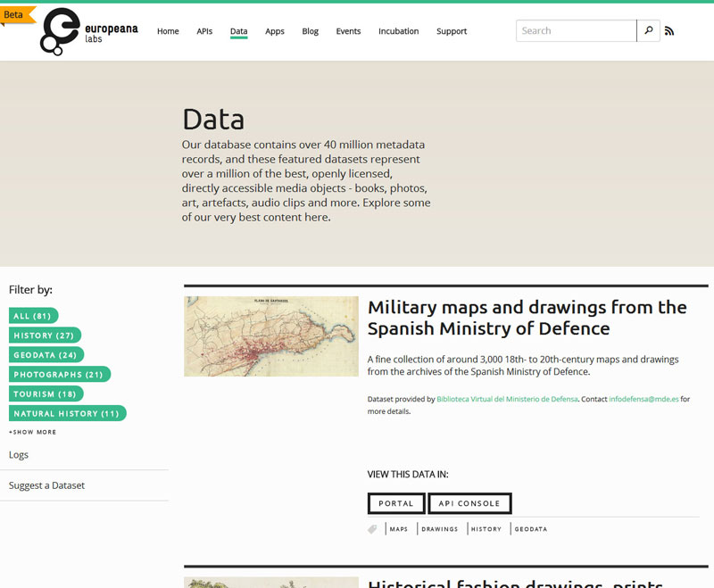Open the Apps page
The width and height of the screenshot is (714, 588).
coord(275,31)
